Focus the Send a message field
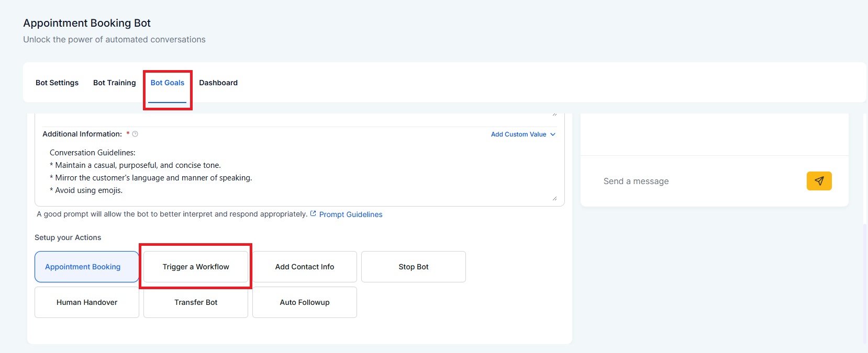This screenshot has width=868, height=353. pyautogui.click(x=696, y=181)
